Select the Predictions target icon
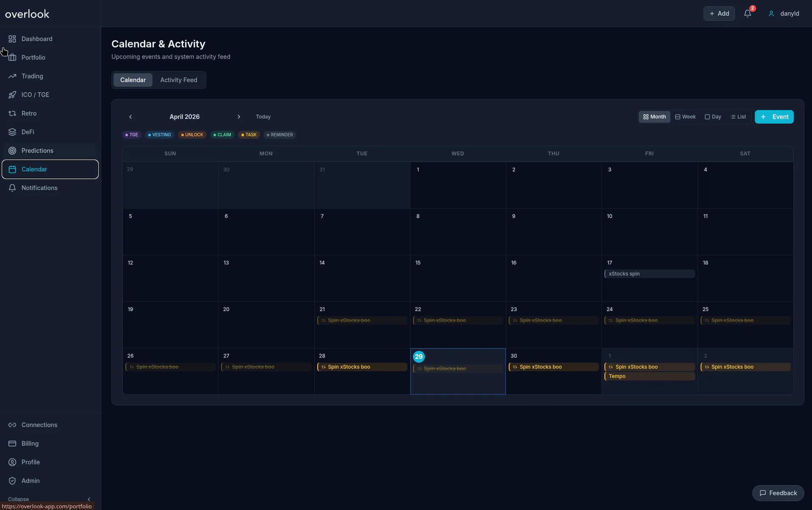Viewport: 812px width, 510px height. (12, 151)
